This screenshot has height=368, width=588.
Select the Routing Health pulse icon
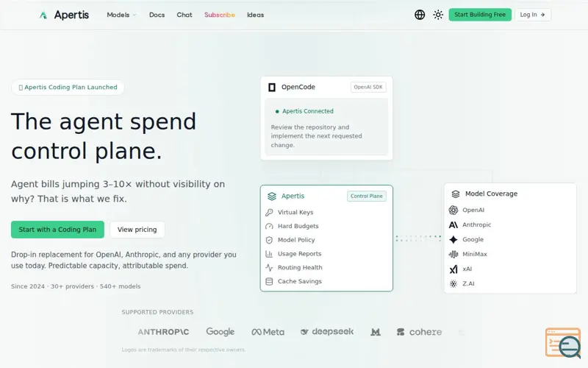tap(269, 267)
